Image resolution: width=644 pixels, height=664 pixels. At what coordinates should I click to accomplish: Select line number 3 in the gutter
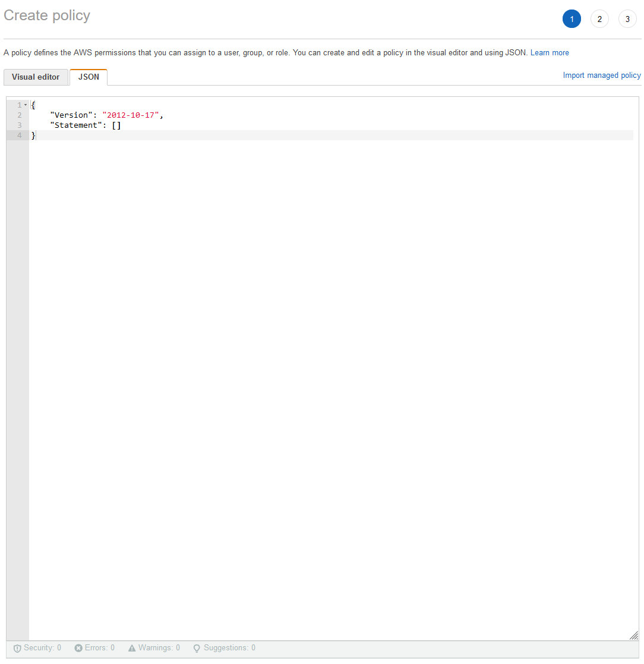(20, 125)
